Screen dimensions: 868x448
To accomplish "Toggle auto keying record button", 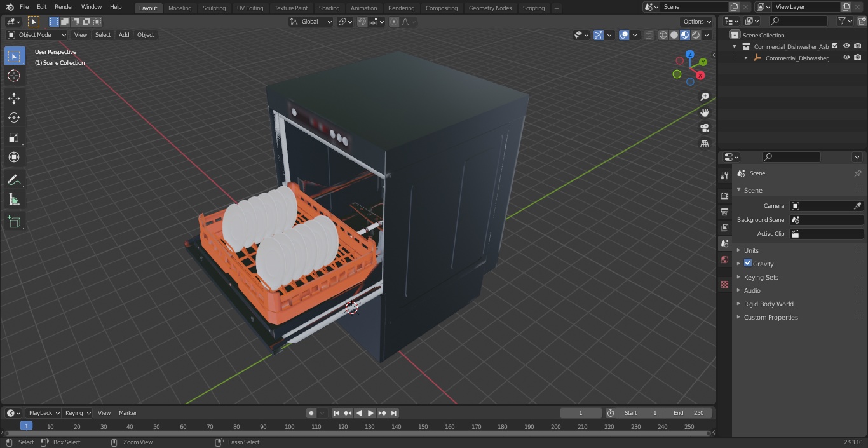I will [311, 413].
